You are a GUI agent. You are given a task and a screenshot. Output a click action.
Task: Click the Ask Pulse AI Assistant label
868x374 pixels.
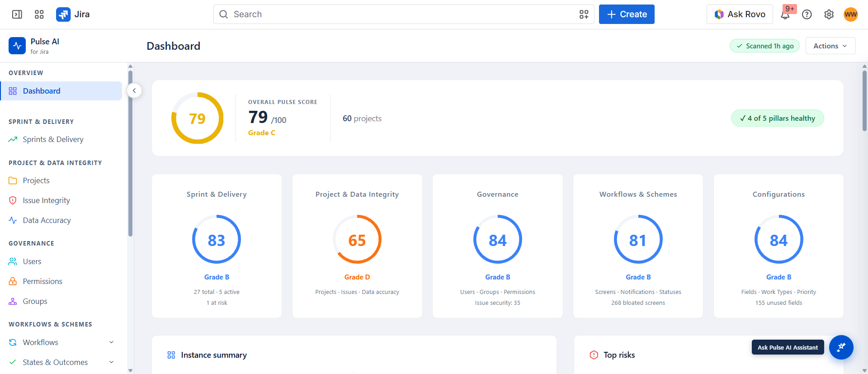point(788,347)
